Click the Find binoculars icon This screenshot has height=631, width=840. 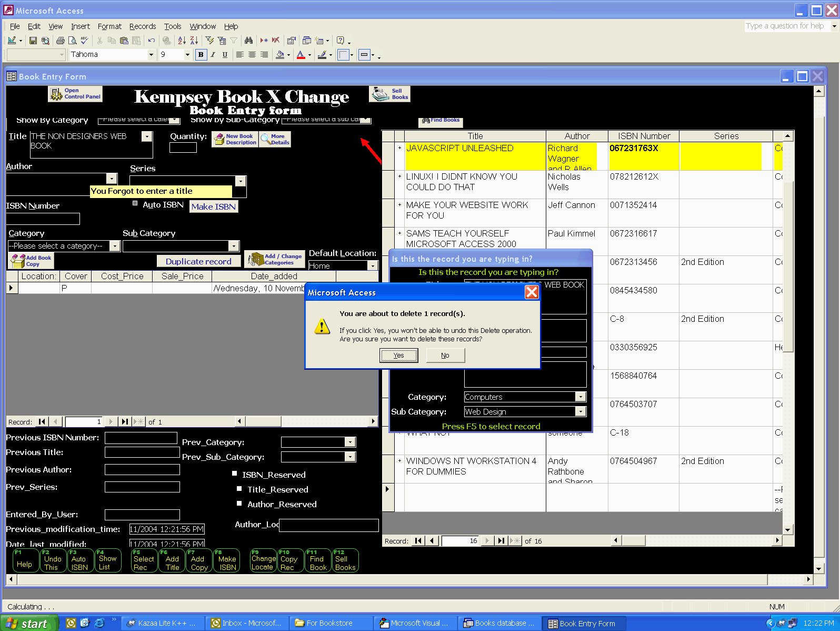tap(249, 41)
